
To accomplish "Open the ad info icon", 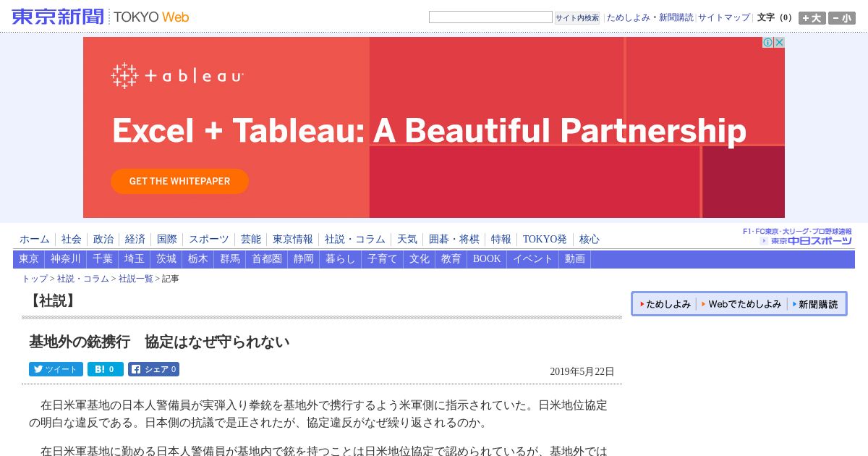I will pyautogui.click(x=768, y=43).
